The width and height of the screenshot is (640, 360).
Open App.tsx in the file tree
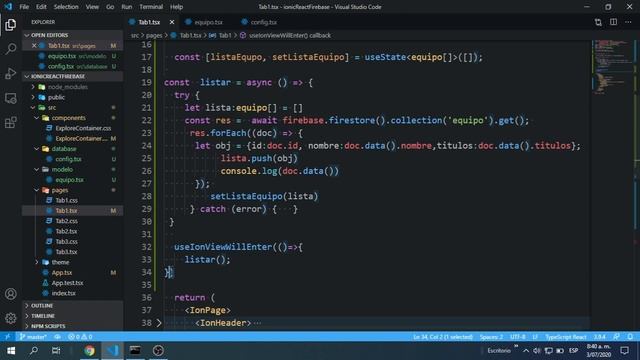pyautogui.click(x=62, y=273)
